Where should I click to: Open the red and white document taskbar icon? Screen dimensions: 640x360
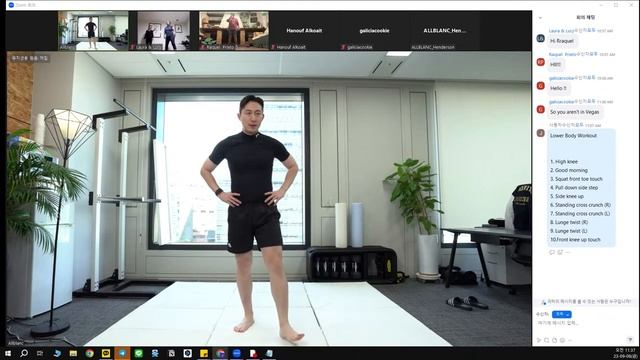point(253,353)
